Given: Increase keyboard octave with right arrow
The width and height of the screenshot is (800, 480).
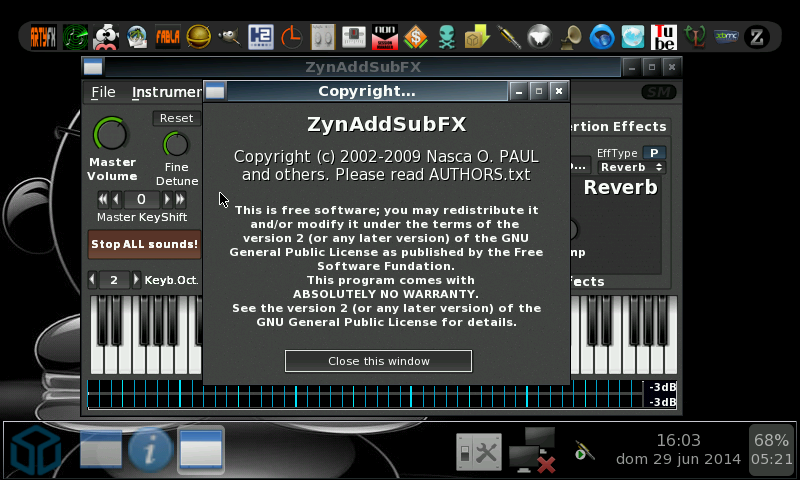Looking at the screenshot, I should [136, 280].
